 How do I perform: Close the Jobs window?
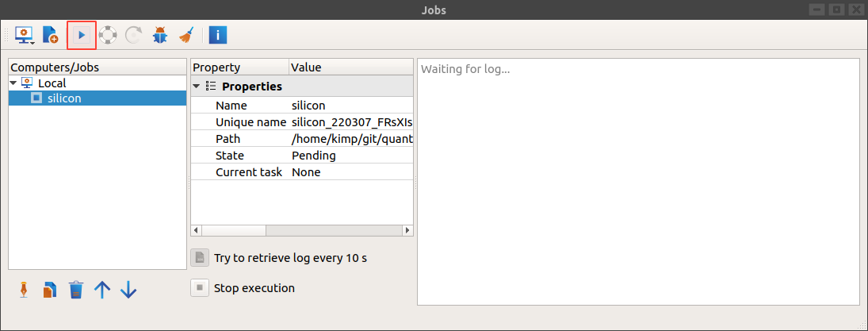click(856, 10)
